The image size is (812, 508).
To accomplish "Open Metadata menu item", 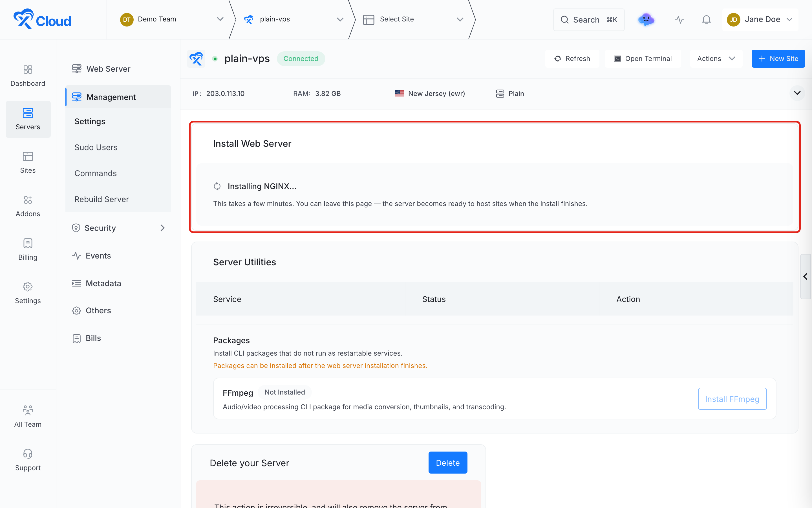I will 118,283.
